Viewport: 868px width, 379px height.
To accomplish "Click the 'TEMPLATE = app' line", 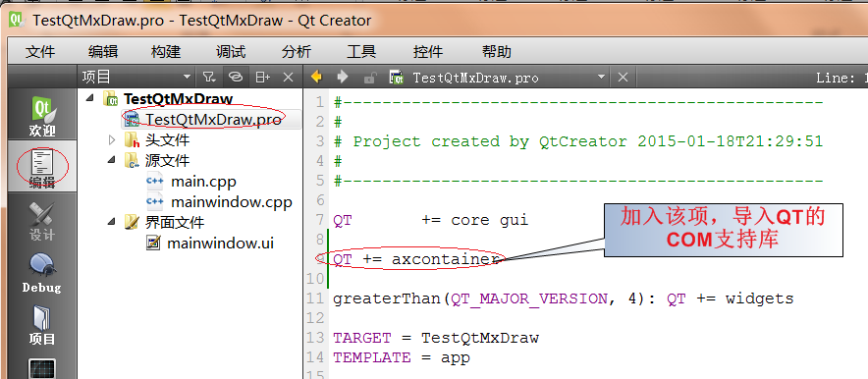I will pyautogui.click(x=402, y=357).
